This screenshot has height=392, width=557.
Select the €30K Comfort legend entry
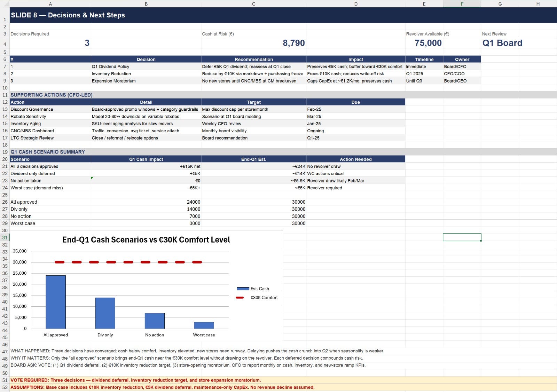point(257,298)
